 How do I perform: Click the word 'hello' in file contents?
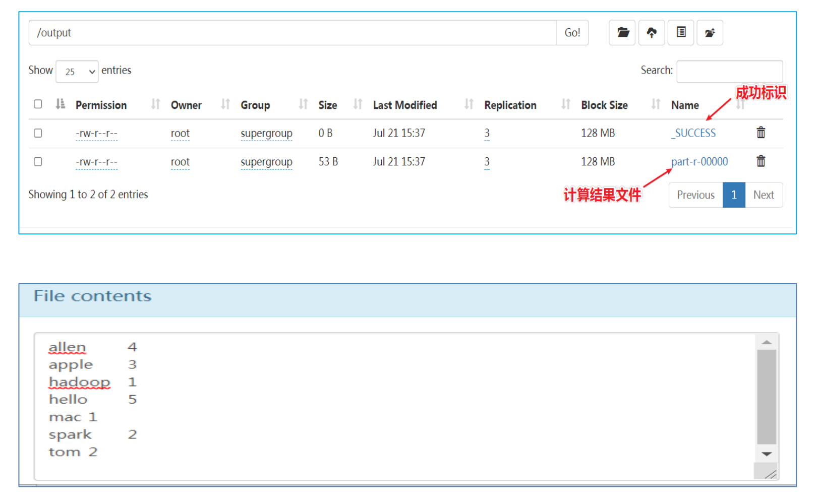pyautogui.click(x=68, y=399)
